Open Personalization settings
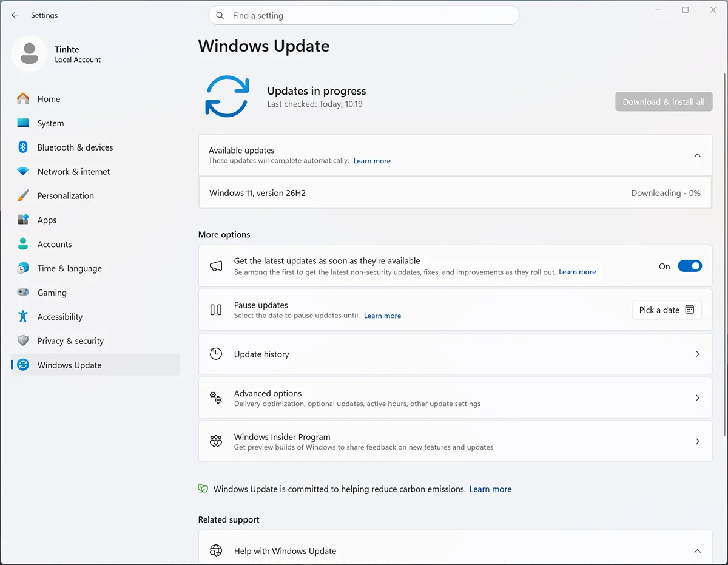The height and width of the screenshot is (565, 728). point(95,196)
